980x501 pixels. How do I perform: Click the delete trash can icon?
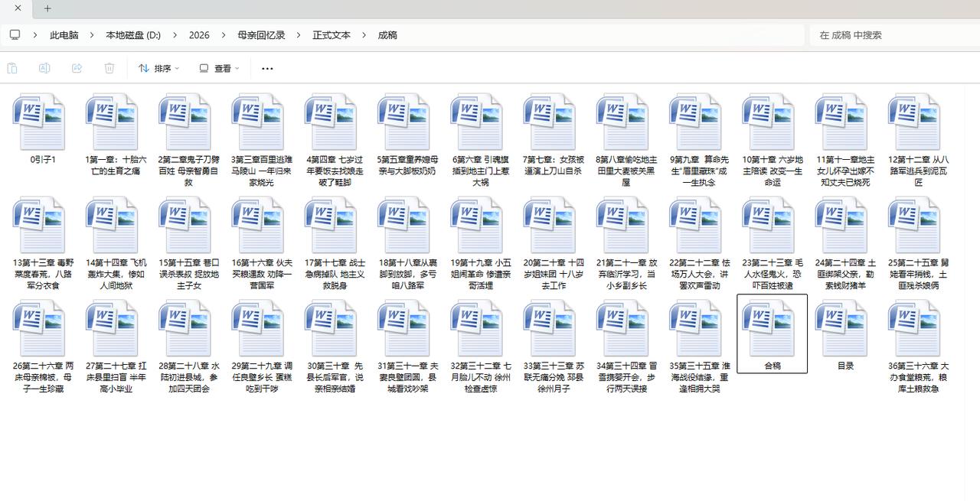pos(109,68)
